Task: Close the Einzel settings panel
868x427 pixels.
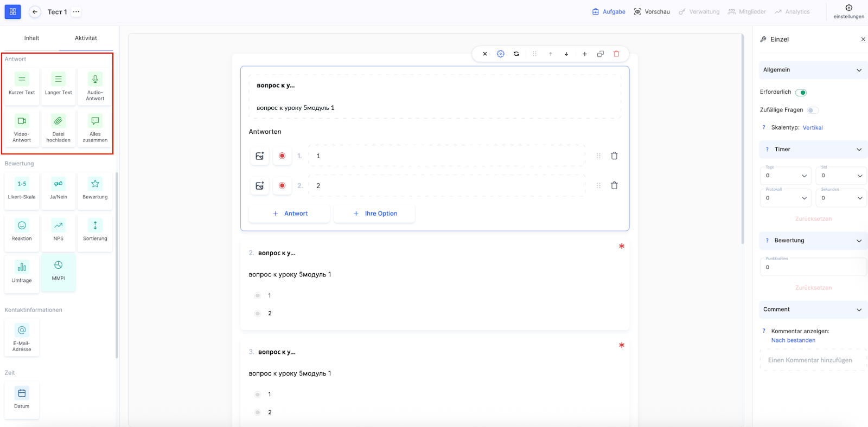Action: click(x=863, y=39)
